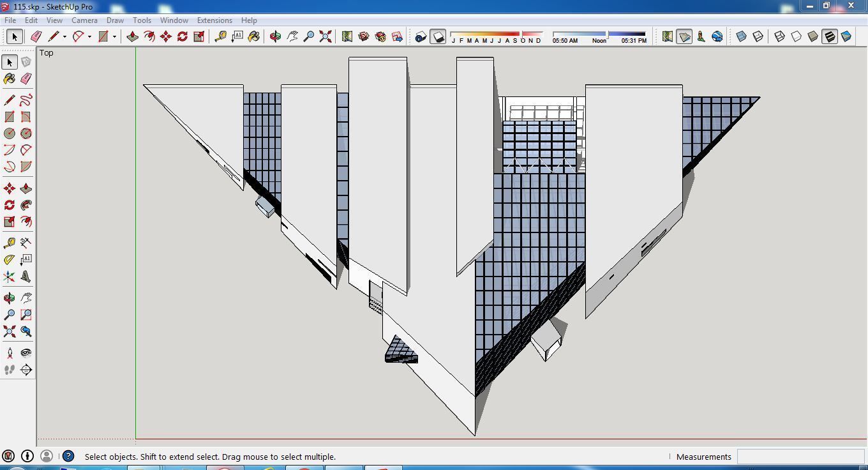868x470 pixels.
Task: Select the Circle tool in side toolbar
Action: (10, 133)
